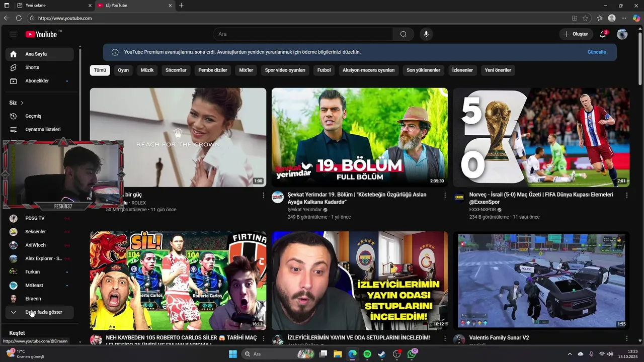The image size is (644, 362).
Task: Open EXXENSPOR channel avatar
Action: [x=459, y=197]
